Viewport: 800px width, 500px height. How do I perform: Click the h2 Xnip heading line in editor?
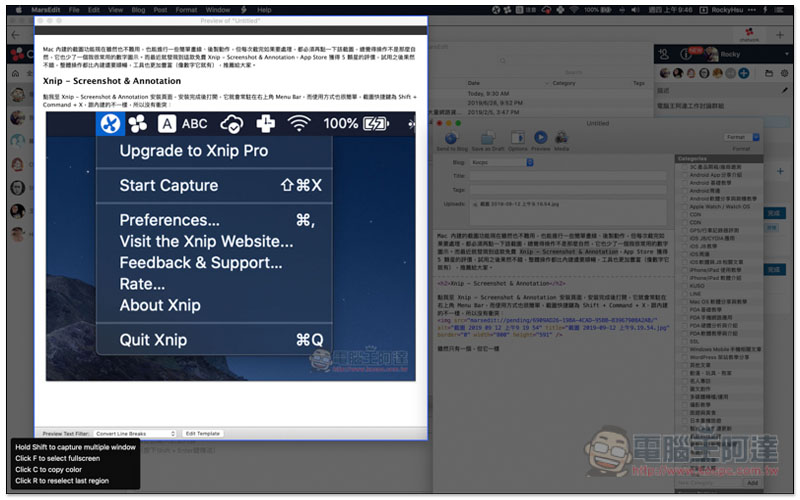(501, 284)
